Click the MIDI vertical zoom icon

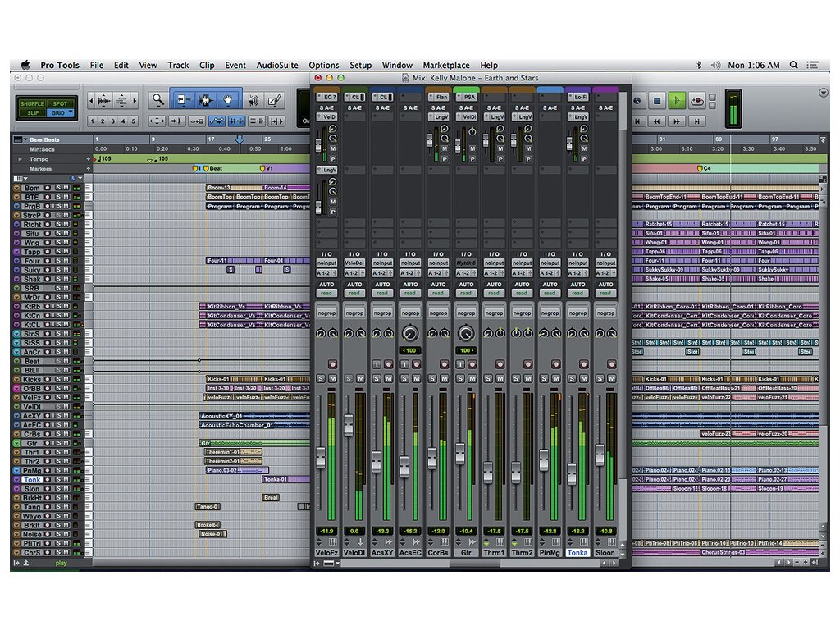pyautogui.click(x=121, y=100)
